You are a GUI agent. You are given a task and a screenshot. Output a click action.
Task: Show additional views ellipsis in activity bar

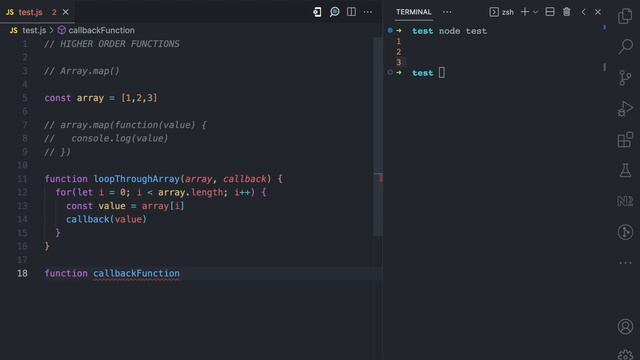tap(625, 263)
